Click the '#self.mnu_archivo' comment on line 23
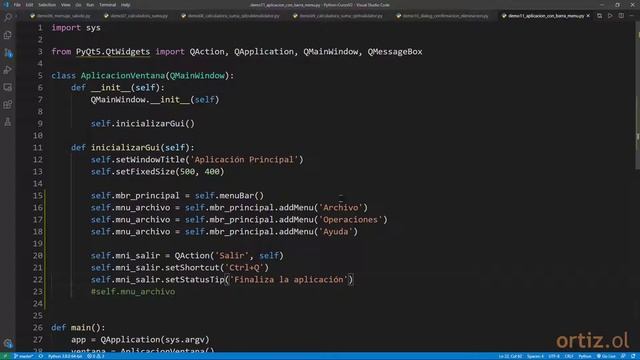Screen dimensions: 640x360 click(x=133, y=291)
